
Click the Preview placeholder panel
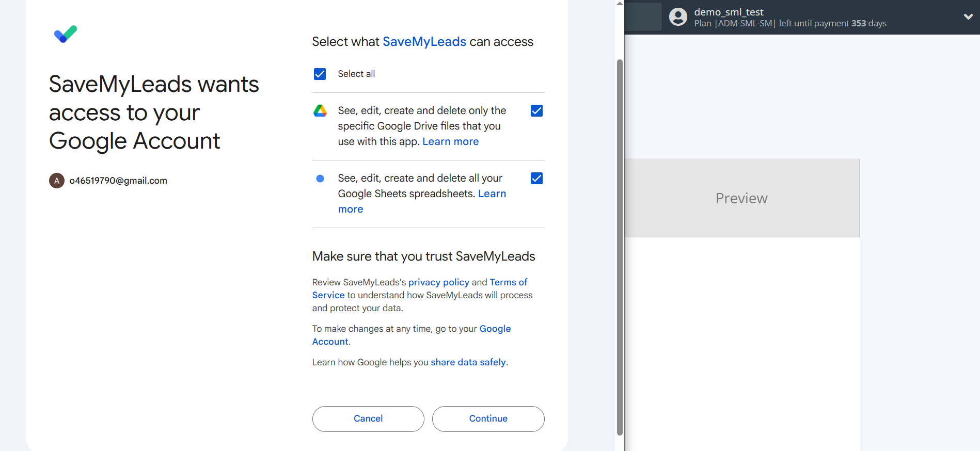pyautogui.click(x=741, y=198)
